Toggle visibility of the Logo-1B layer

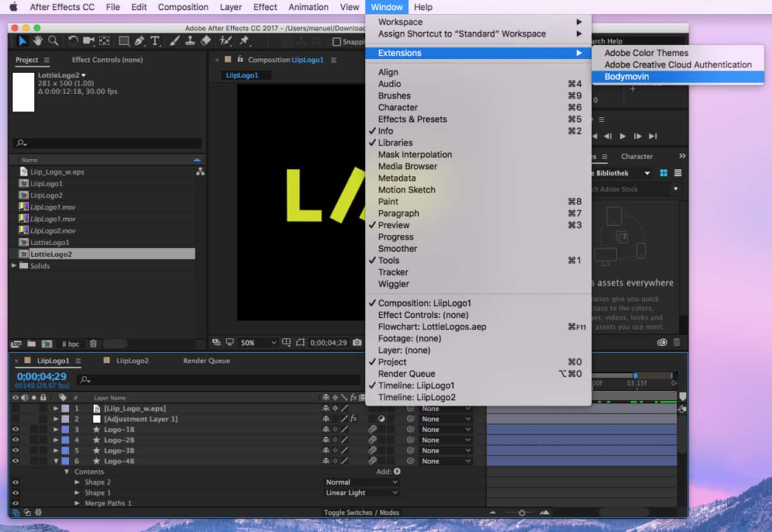tap(16, 429)
